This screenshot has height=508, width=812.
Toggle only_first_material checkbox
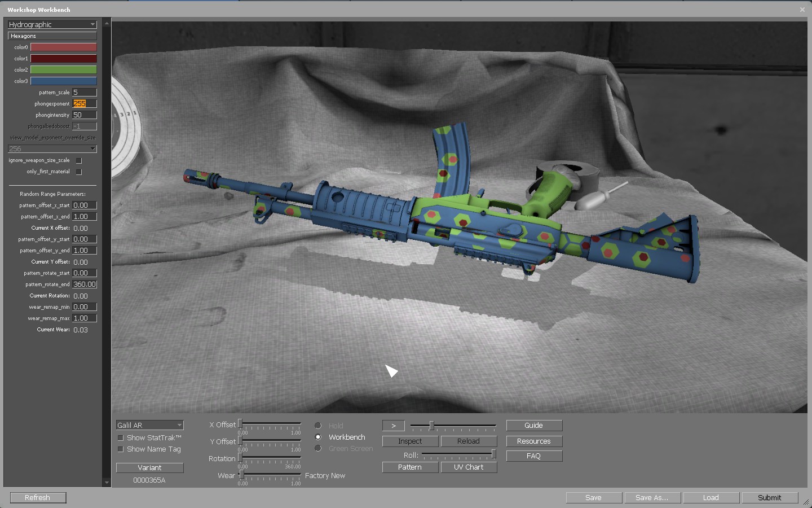tap(79, 172)
